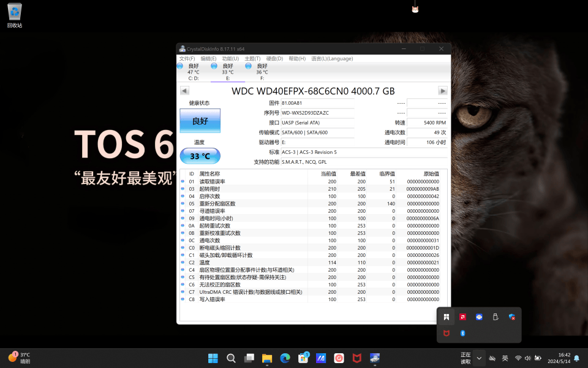Click the 转速 field showing 5400 RPM
The width and height of the screenshot is (588, 368).
(x=427, y=123)
